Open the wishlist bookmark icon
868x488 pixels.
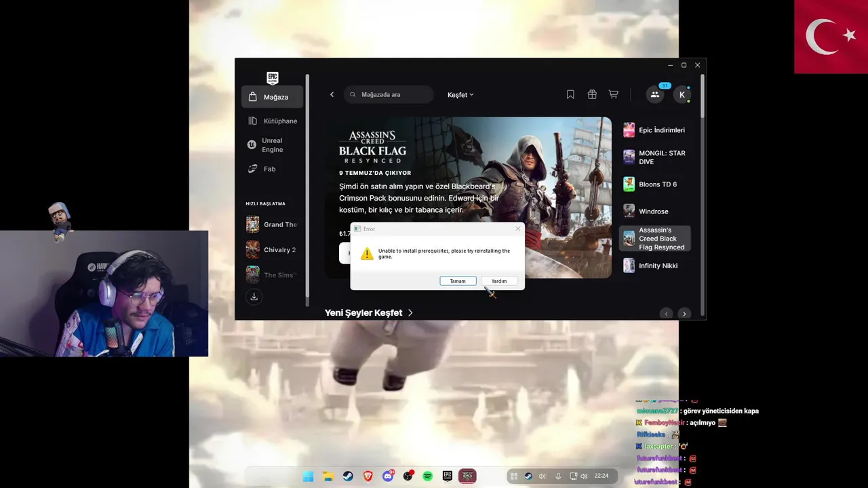[570, 95]
